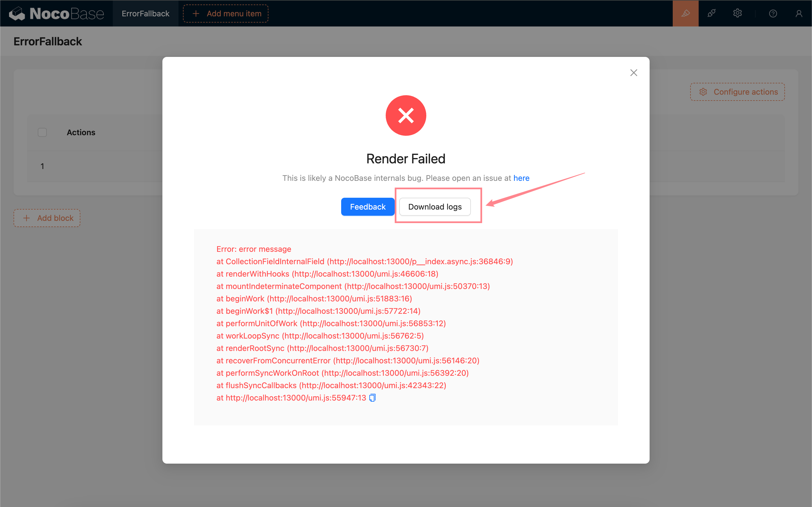This screenshot has height=507, width=812.
Task: Open the settings gear icon
Action: tap(737, 13)
